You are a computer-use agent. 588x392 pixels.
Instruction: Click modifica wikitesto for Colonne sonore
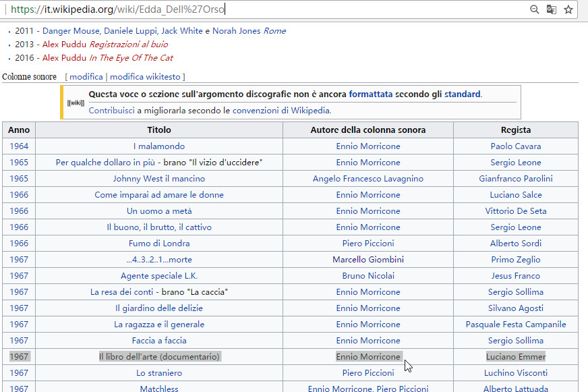(x=145, y=76)
